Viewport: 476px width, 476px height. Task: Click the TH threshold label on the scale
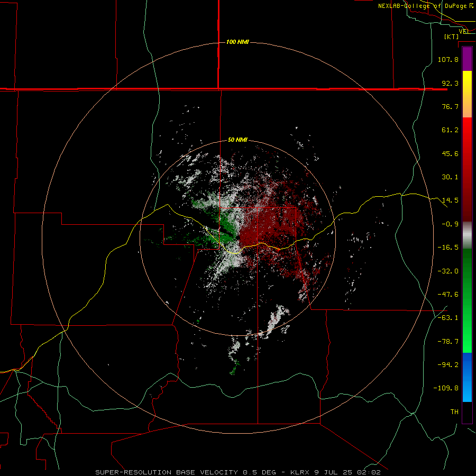click(454, 412)
